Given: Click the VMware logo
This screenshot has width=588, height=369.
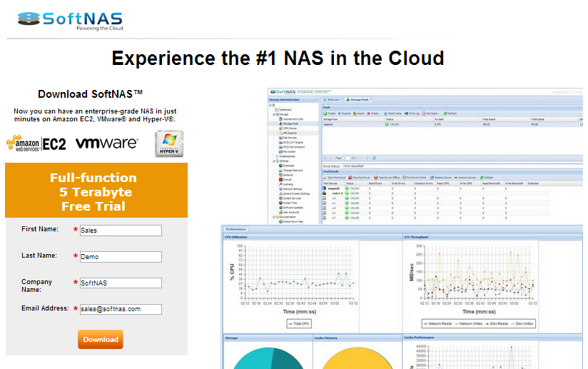Looking at the screenshot, I should tap(107, 143).
